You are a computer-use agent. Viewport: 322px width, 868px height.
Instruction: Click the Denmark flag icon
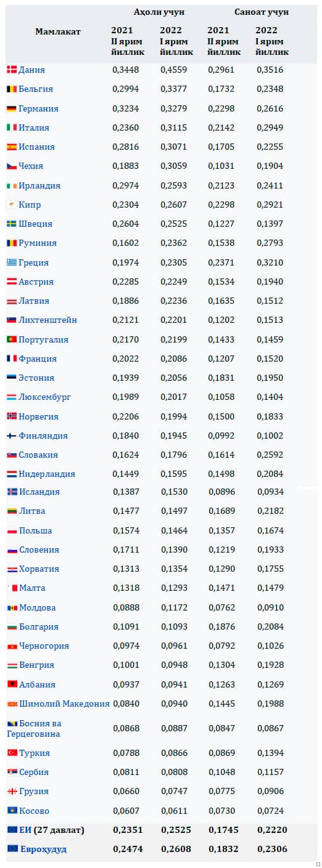12,70
